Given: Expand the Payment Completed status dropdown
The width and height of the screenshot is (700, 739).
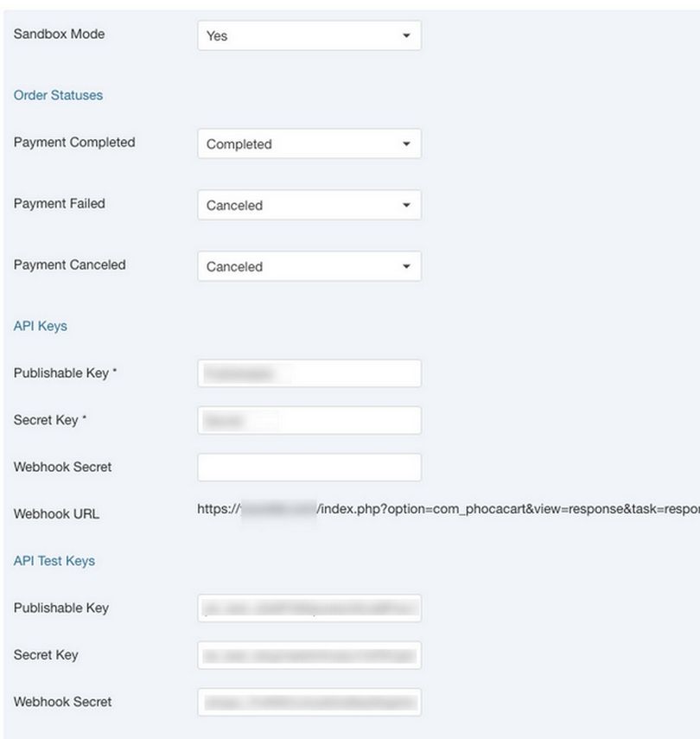Looking at the screenshot, I should click(309, 144).
